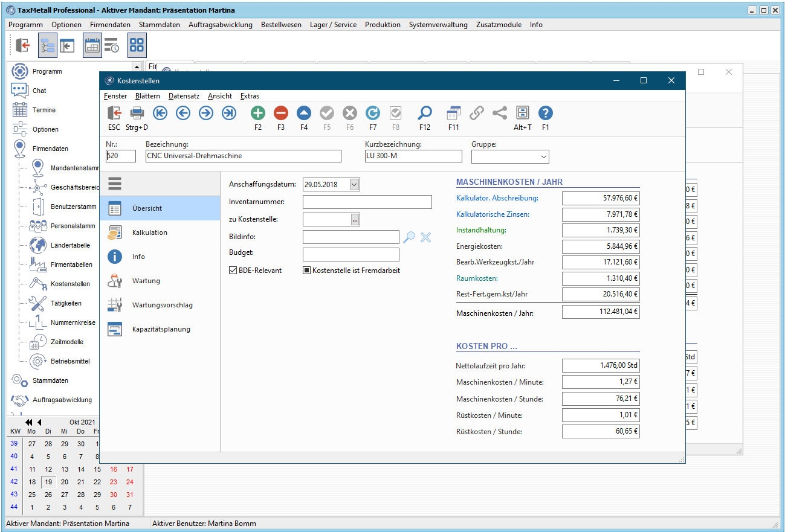Open the Datensatz menu
This screenshot has width=785, height=532.
coord(184,96)
